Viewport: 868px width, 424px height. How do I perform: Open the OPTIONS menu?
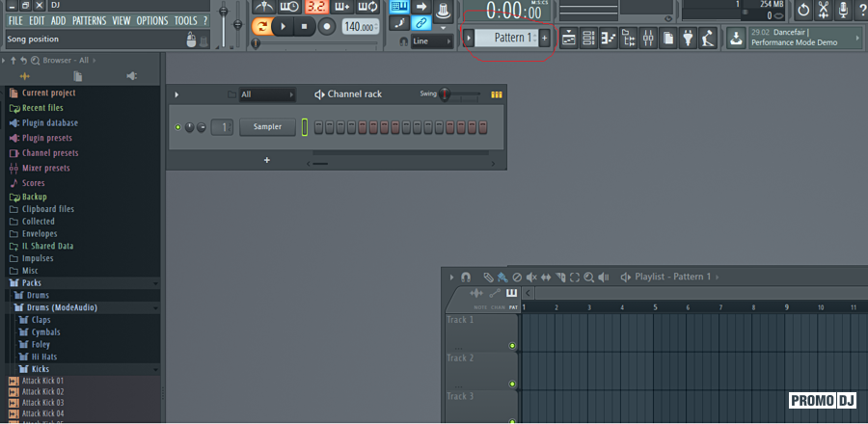point(151,20)
